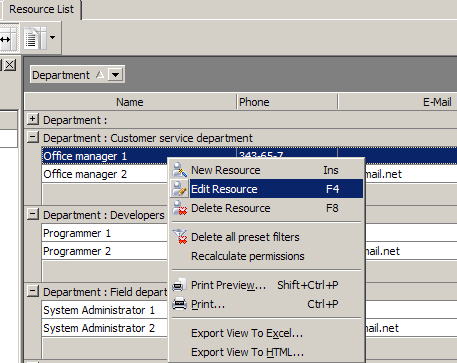Click the Delete all preset filters funnel icon
457x363 pixels.
click(180, 237)
